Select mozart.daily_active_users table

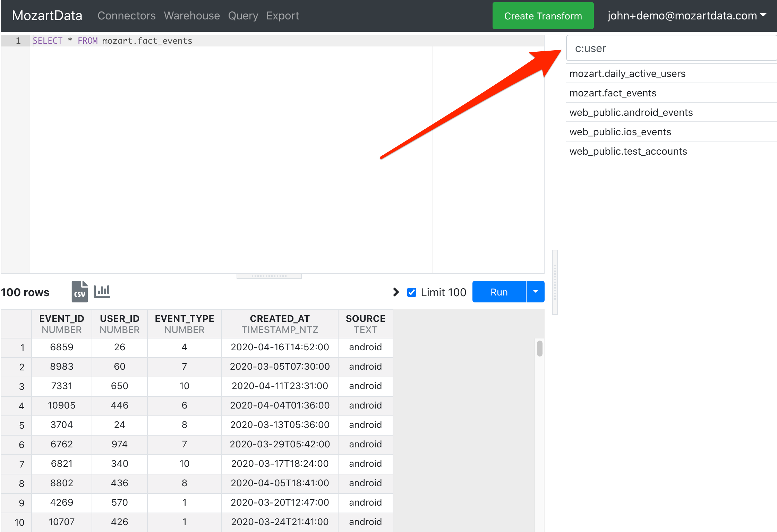[672, 74]
